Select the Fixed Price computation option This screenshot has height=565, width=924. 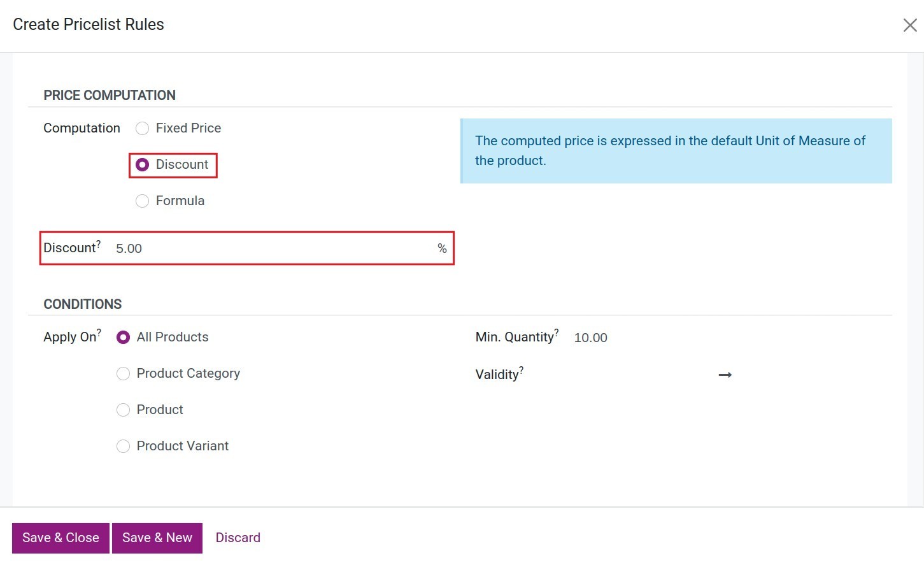[143, 129]
